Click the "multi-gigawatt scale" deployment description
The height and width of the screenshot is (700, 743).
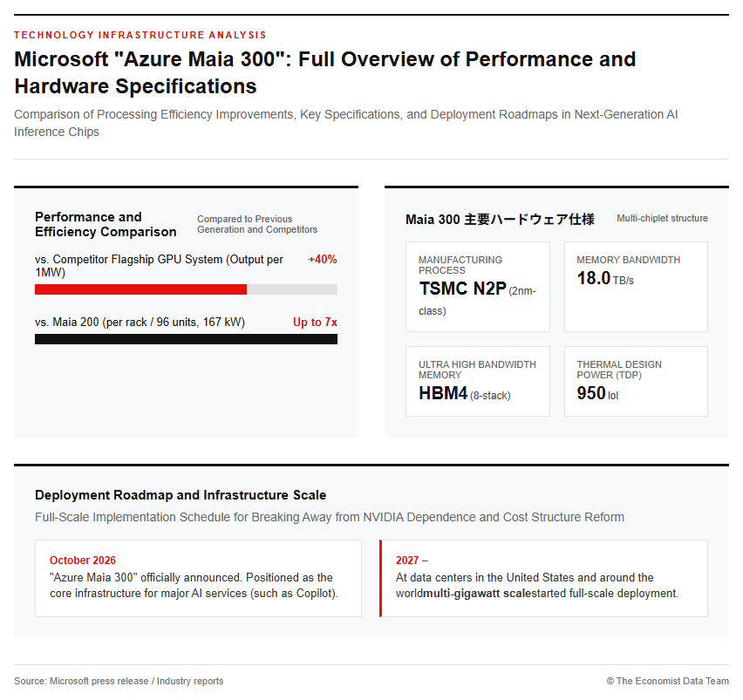click(537, 586)
